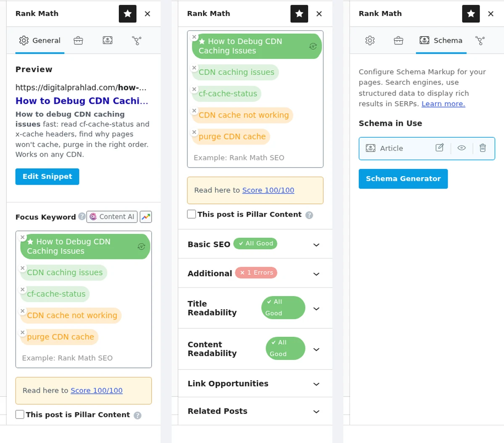The height and width of the screenshot is (443, 504).
Task: Click the Schema Generator button
Action: click(x=403, y=179)
